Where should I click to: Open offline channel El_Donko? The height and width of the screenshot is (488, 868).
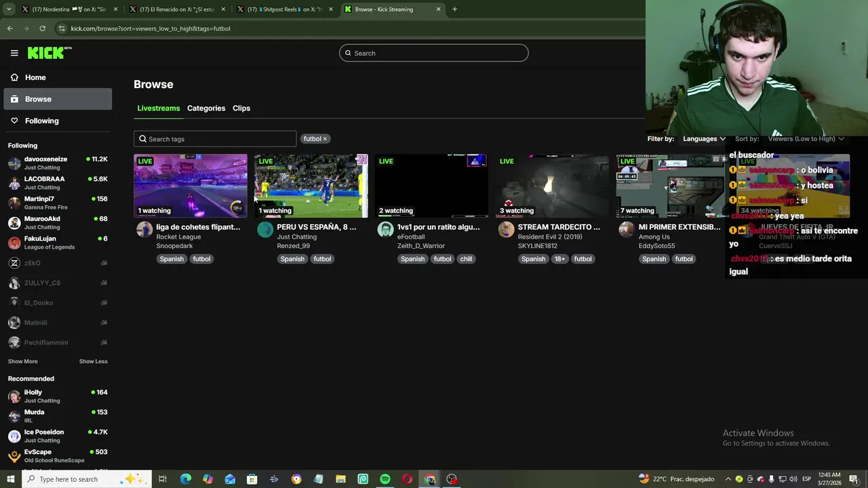58,302
